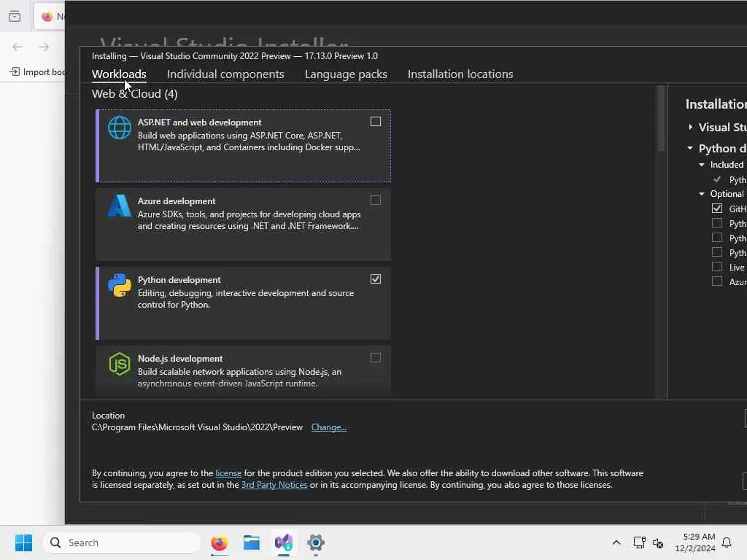Viewport: 747px width, 560px height.
Task: Open the 3rd Party Notices link
Action: (274, 485)
